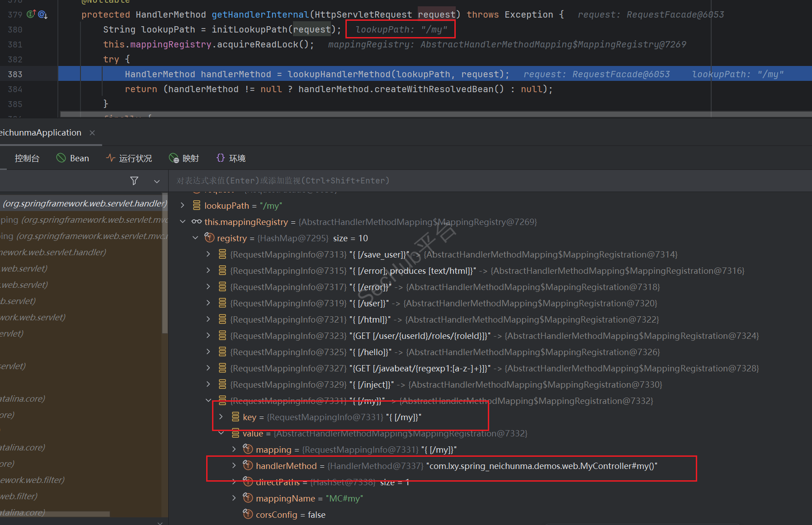Click the field icon beside mappingName

(248, 498)
